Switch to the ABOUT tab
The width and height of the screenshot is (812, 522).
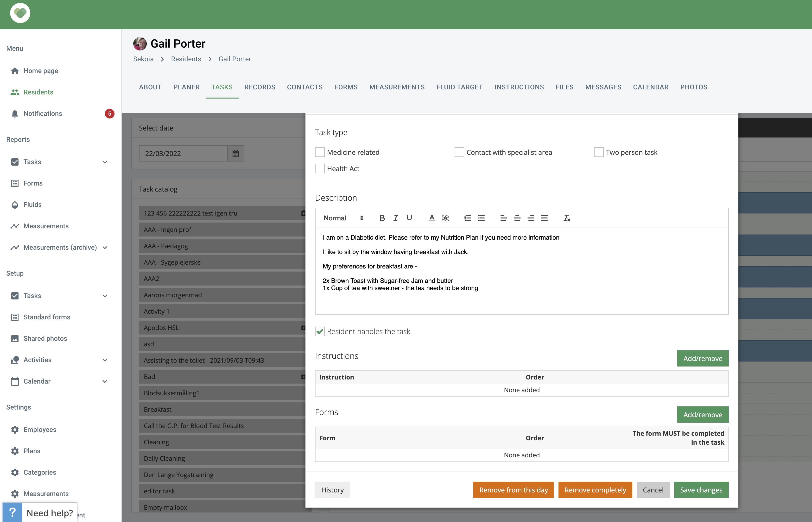150,87
